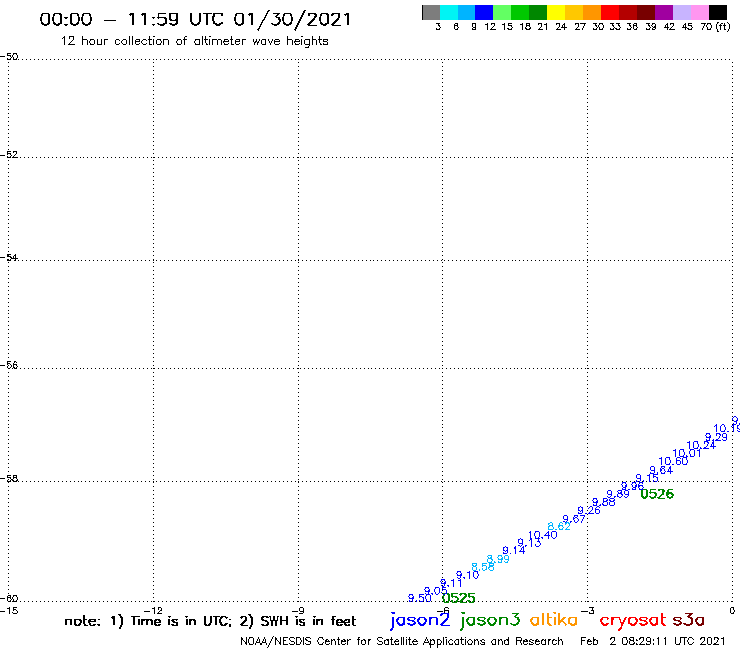Click the wave height value "9.29"
This screenshot has height=650, width=740.
click(716, 438)
